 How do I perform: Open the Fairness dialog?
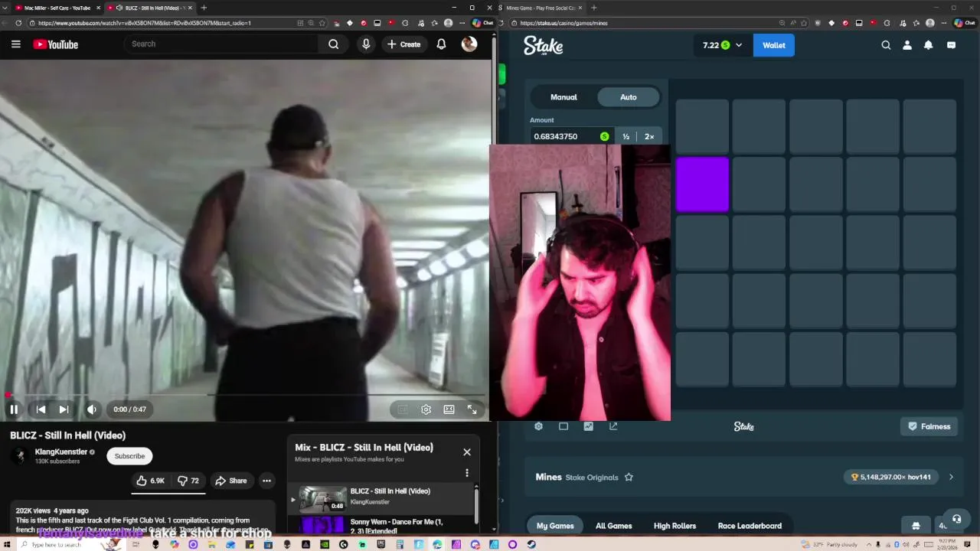tap(929, 426)
